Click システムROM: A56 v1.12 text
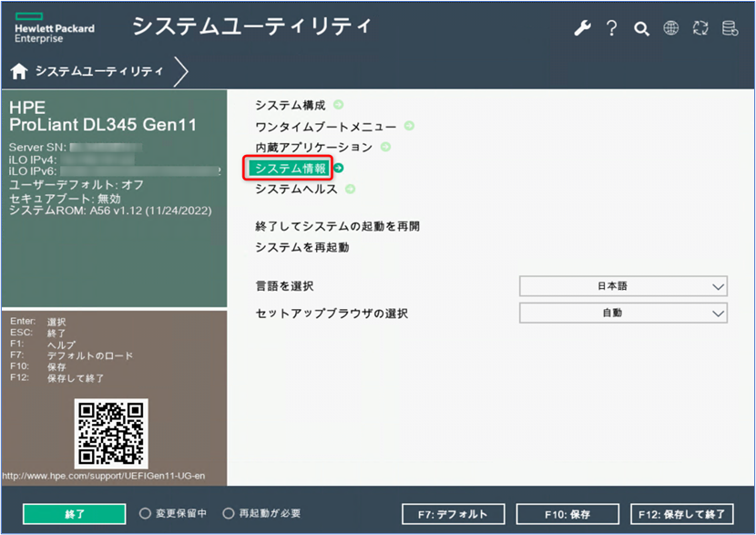 (110, 211)
